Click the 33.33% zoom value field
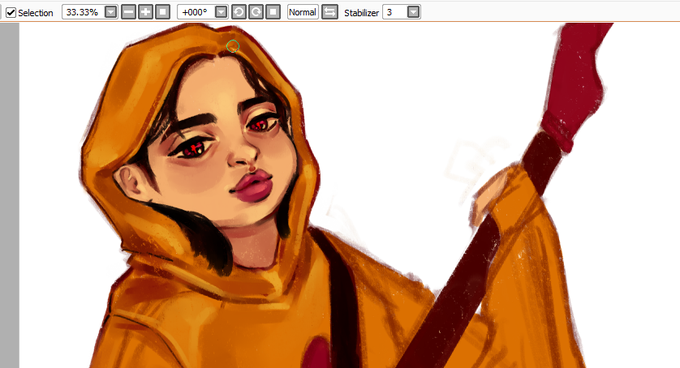Viewport: 680px width, 368px height. (x=84, y=12)
